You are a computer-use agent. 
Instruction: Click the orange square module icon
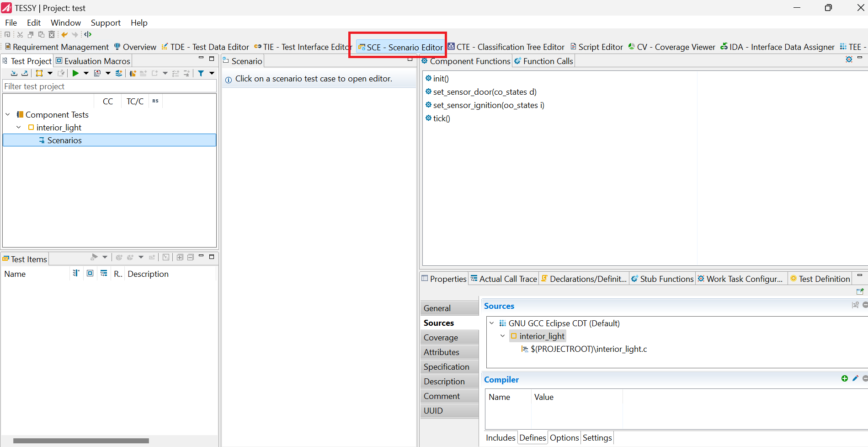[x=39, y=73]
